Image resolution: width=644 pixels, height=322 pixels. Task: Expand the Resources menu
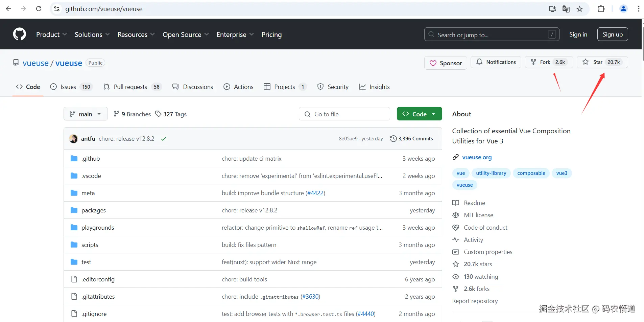[x=136, y=34]
